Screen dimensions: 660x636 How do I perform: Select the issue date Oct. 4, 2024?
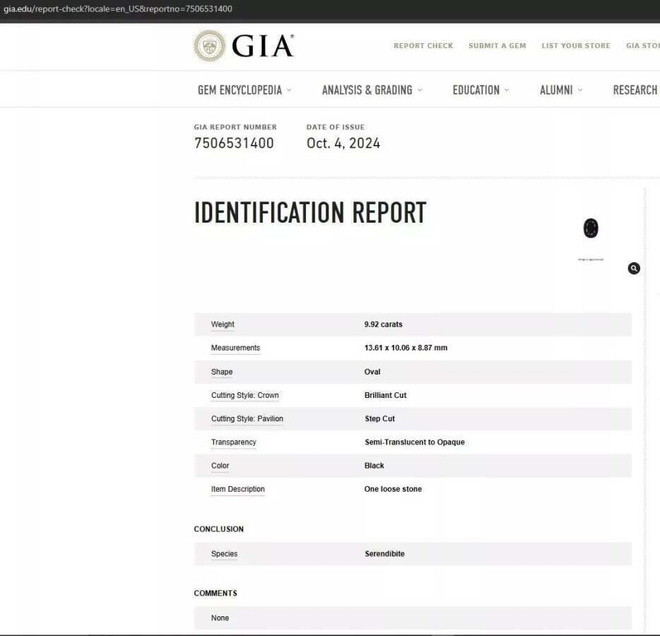(343, 143)
